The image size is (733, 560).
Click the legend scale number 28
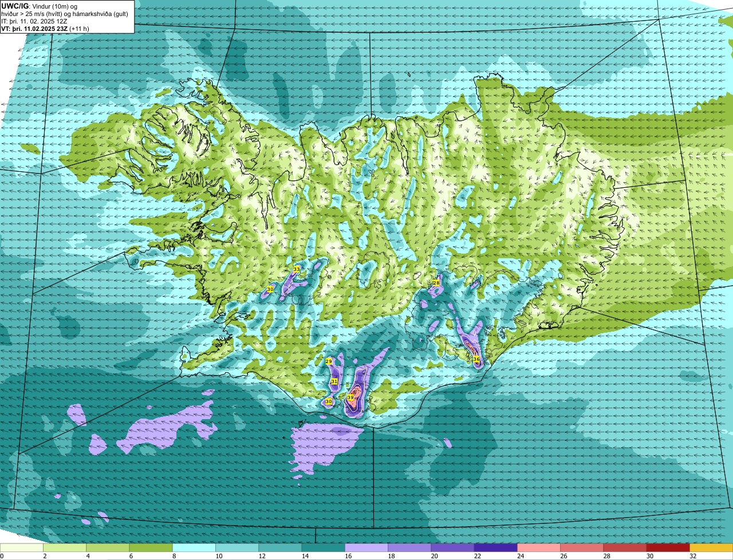[x=606, y=556]
